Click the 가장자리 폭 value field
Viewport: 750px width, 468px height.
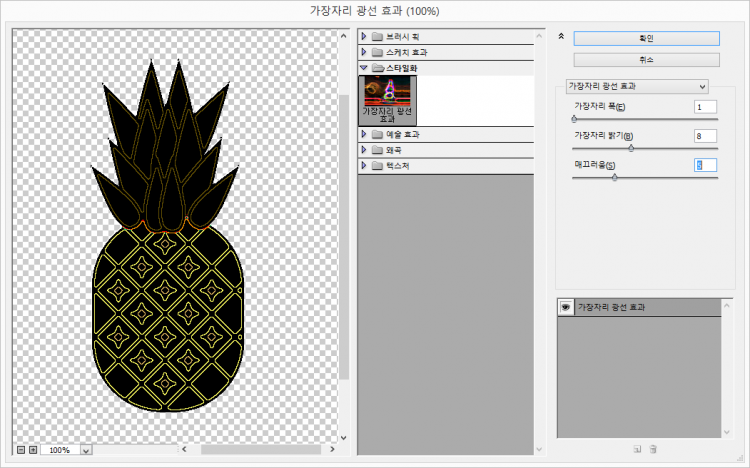pyautogui.click(x=705, y=107)
